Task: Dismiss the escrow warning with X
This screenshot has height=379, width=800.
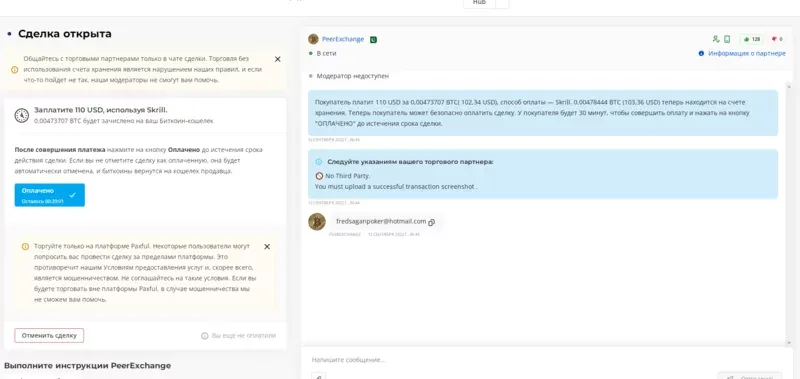Action: tap(278, 59)
